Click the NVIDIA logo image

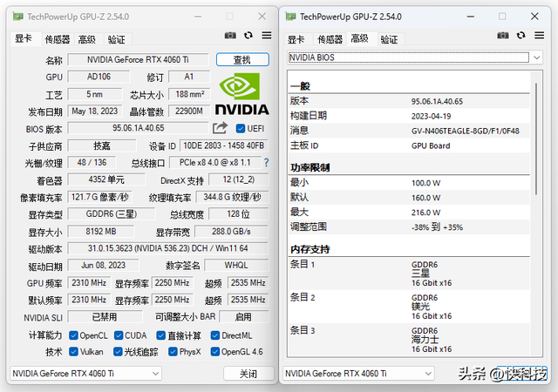[x=242, y=94]
